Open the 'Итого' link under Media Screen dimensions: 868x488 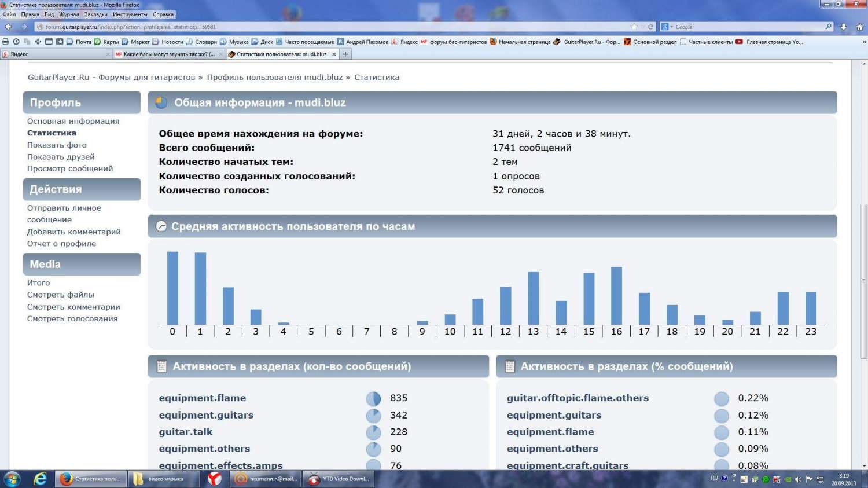(39, 283)
